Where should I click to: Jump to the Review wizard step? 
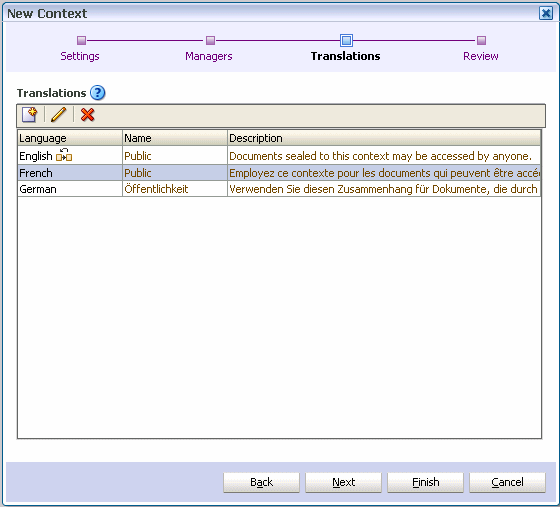[x=481, y=56]
